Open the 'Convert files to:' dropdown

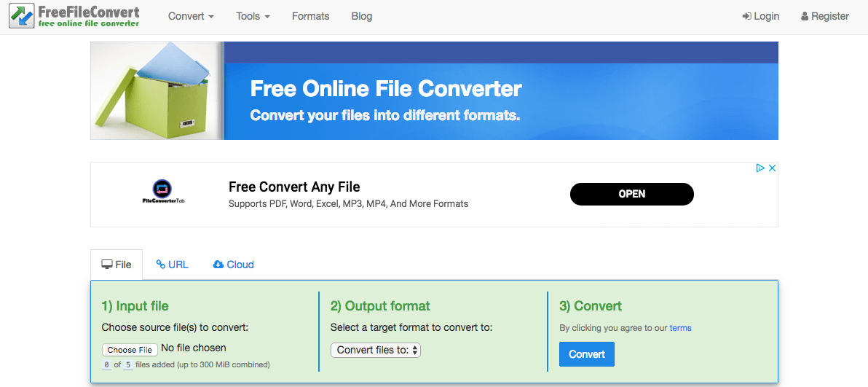pyautogui.click(x=376, y=350)
